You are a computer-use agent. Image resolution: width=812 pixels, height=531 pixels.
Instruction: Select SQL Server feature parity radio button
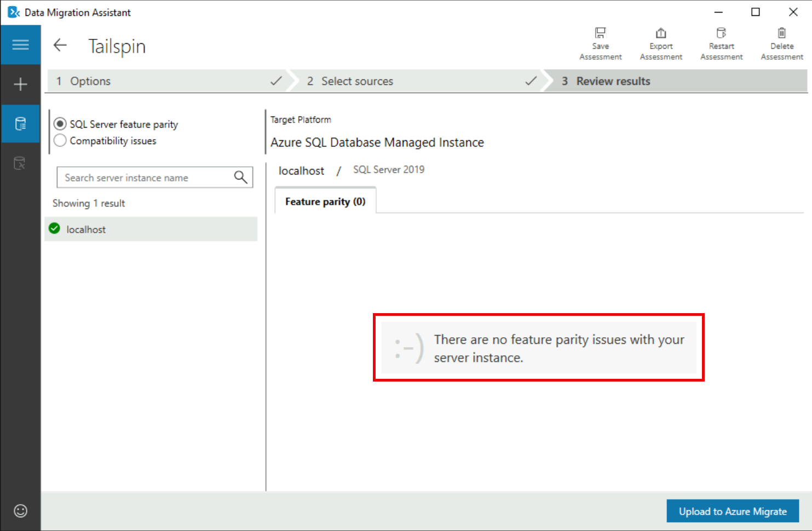[60, 124]
